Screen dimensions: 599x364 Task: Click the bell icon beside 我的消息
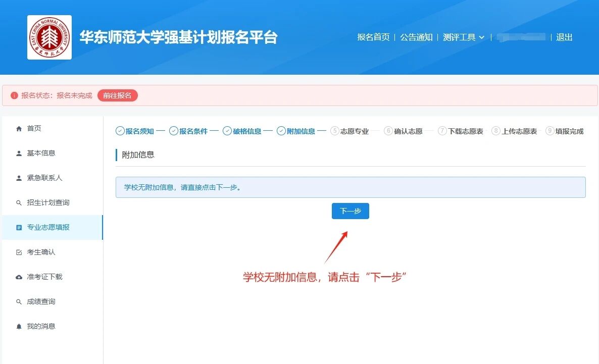point(19,327)
